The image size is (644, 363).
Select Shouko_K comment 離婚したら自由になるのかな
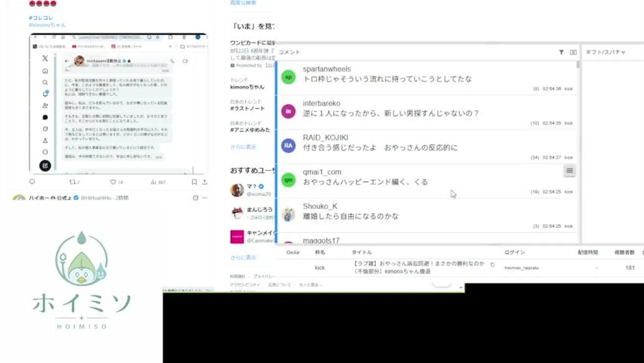pos(351,216)
